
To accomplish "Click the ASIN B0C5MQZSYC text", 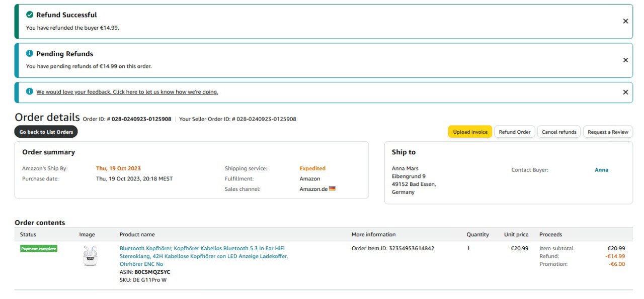I will (x=152, y=272).
